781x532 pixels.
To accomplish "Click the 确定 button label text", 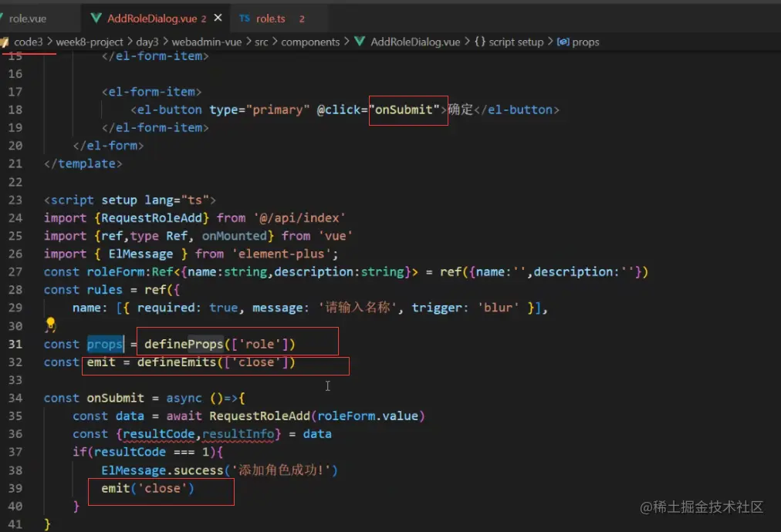I will click(461, 109).
